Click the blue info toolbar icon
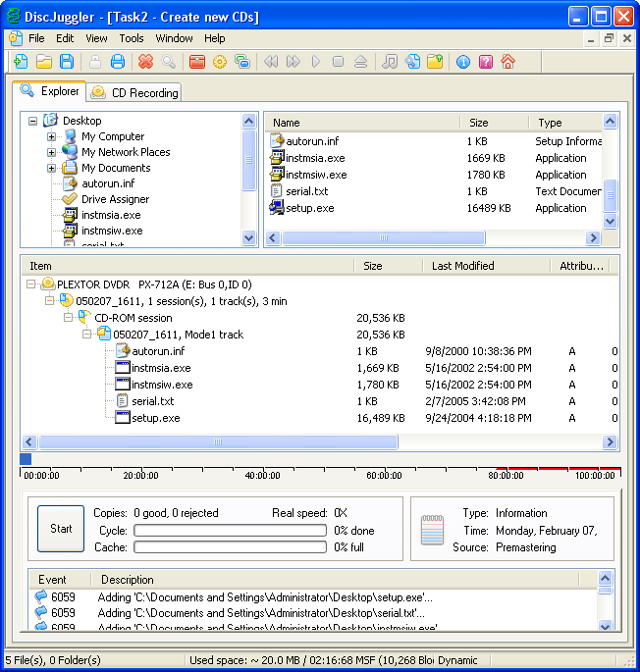Screen dimensions: 640x672 pyautogui.click(x=463, y=62)
